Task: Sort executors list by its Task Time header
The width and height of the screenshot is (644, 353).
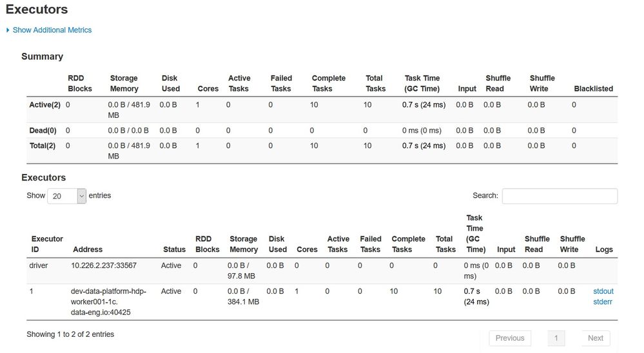Action: click(x=475, y=234)
